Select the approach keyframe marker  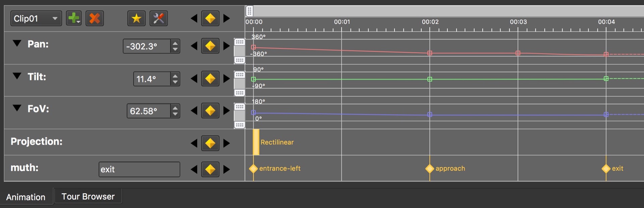(430, 169)
